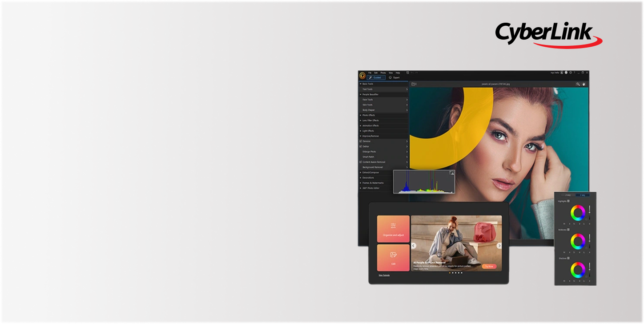Click the histogram warning triangle icon
This screenshot has height=324, width=644.
pos(452,173)
